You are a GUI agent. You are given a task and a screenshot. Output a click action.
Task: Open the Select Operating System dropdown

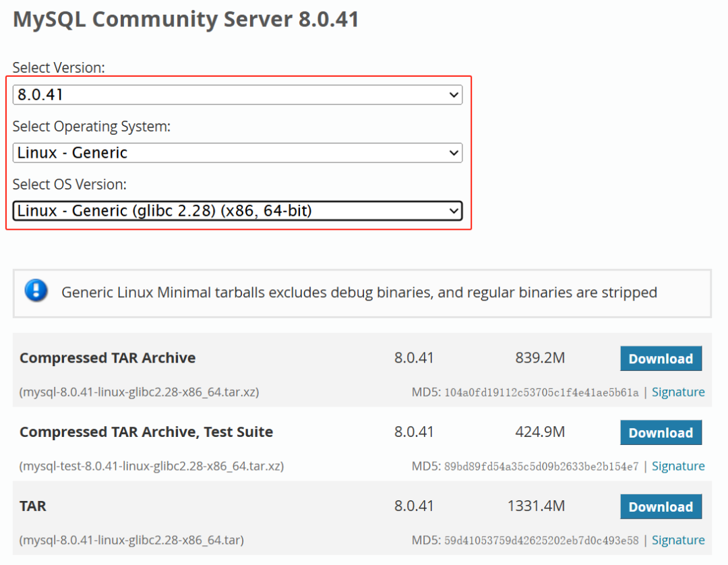pos(237,153)
